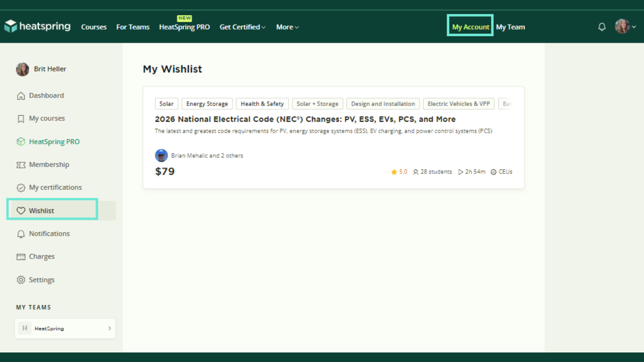
Task: Expand the More menu in navbar
Action: 287,27
